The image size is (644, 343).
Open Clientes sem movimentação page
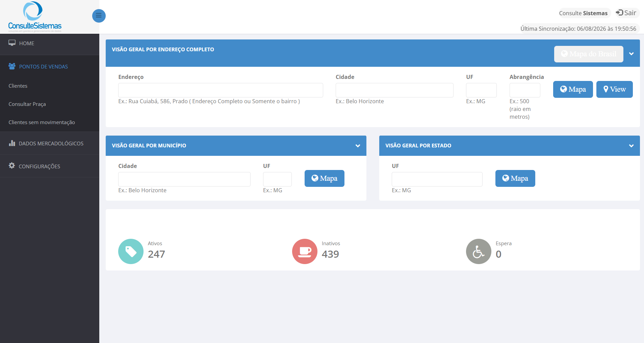point(42,122)
